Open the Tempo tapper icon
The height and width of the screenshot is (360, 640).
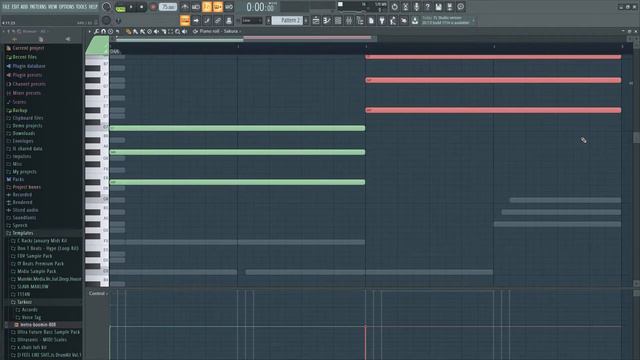click(393, 20)
